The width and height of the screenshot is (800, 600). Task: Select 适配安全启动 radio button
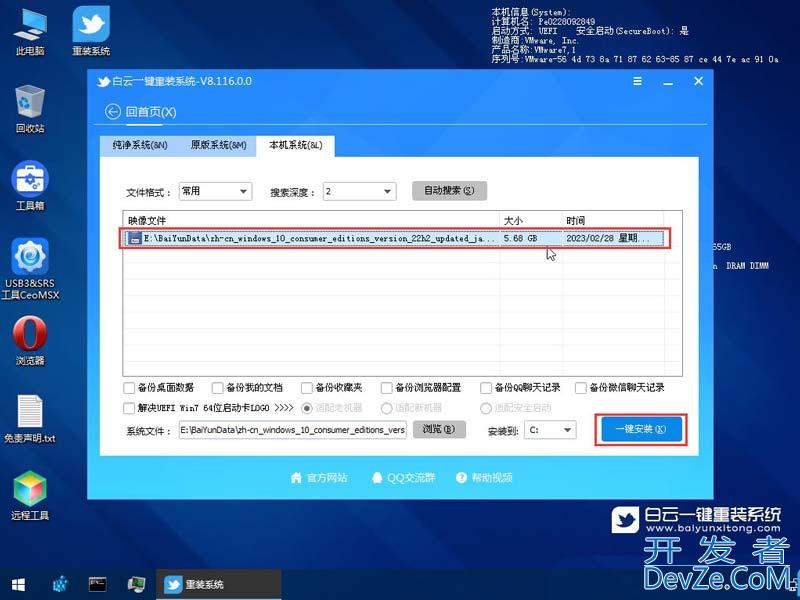pyautogui.click(x=486, y=408)
